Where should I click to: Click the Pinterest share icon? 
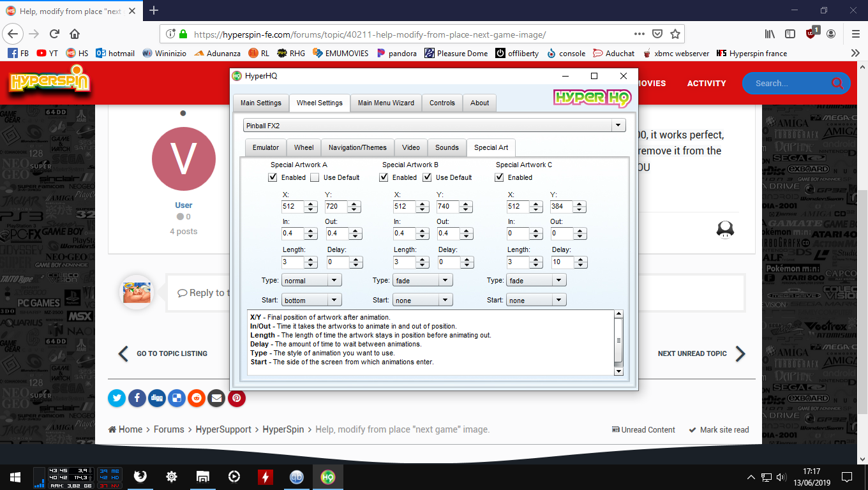pos(236,399)
